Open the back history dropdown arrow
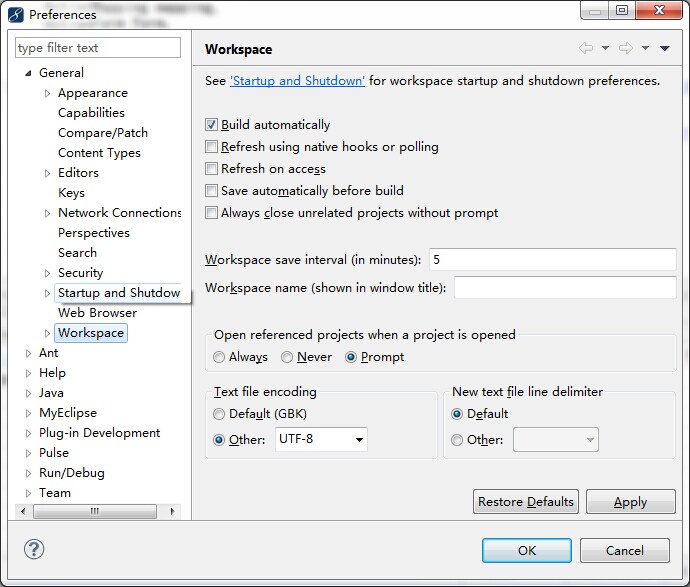This screenshot has height=587, width=690. tap(605, 49)
